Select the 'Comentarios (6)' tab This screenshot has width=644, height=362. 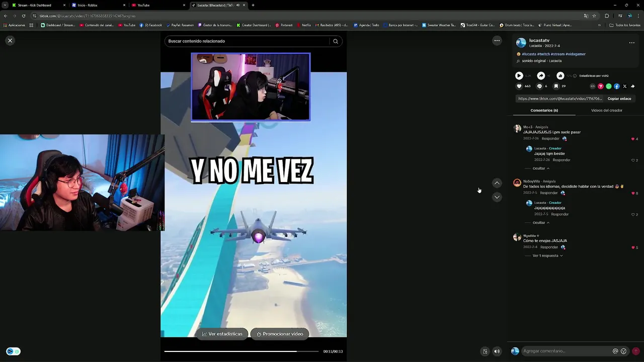click(544, 110)
